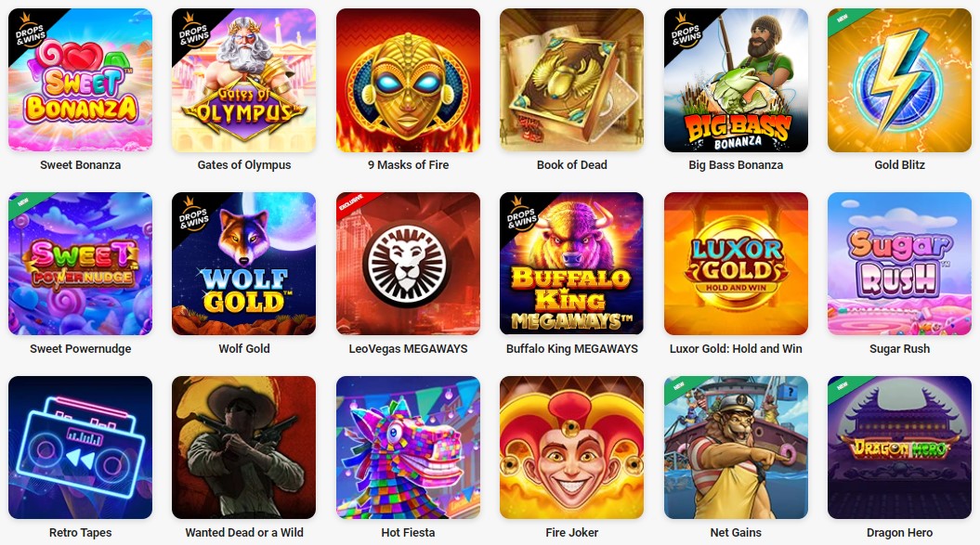980x545 pixels.
Task: Open the Dragon Hero game thumbnail
Action: coord(899,448)
